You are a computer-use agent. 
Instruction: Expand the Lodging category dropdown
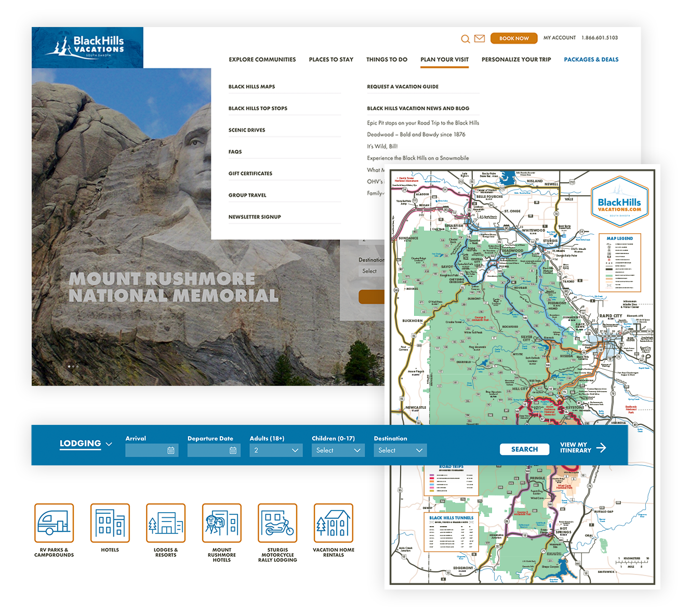click(86, 444)
